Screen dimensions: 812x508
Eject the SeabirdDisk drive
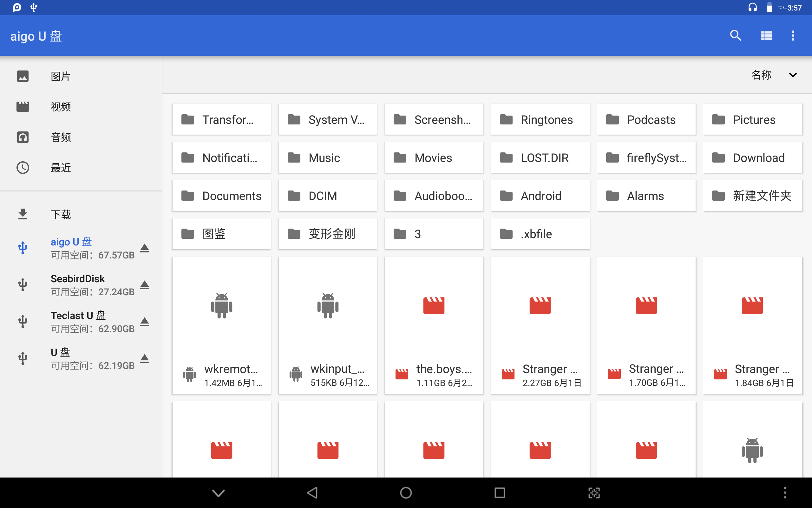click(145, 285)
